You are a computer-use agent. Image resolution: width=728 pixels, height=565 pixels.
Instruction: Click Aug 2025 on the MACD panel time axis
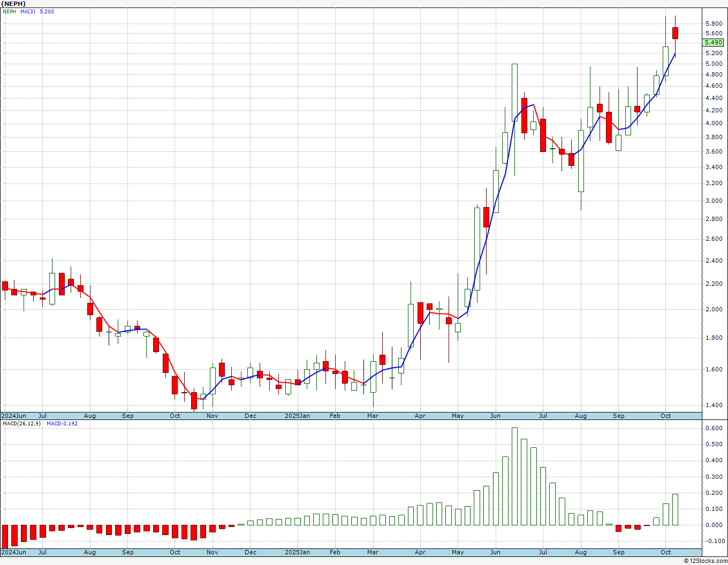click(x=581, y=552)
